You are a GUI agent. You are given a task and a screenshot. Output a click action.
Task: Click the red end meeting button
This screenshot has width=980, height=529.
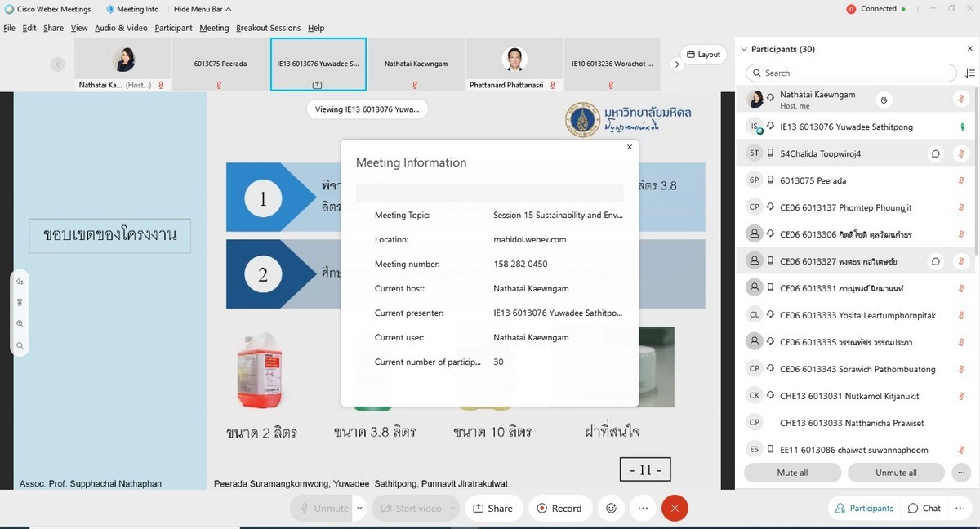675,508
